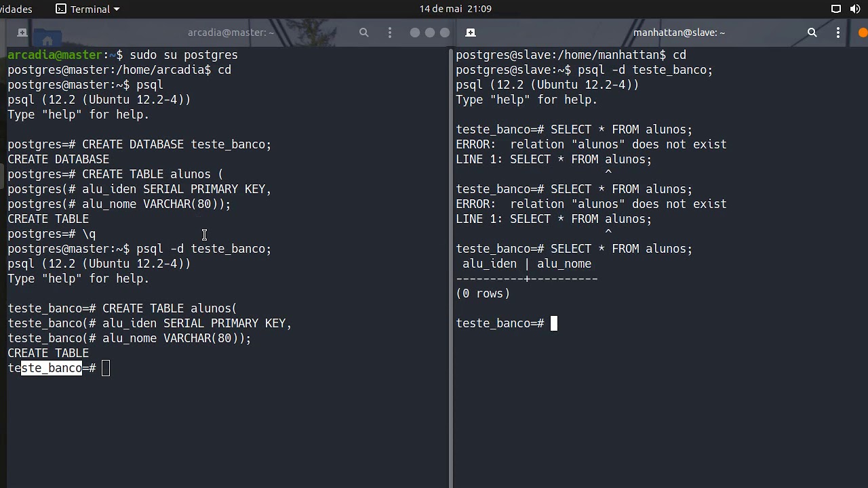Click the Terminal icon in top bar
Screen dimensions: 868x488
tap(61, 9)
